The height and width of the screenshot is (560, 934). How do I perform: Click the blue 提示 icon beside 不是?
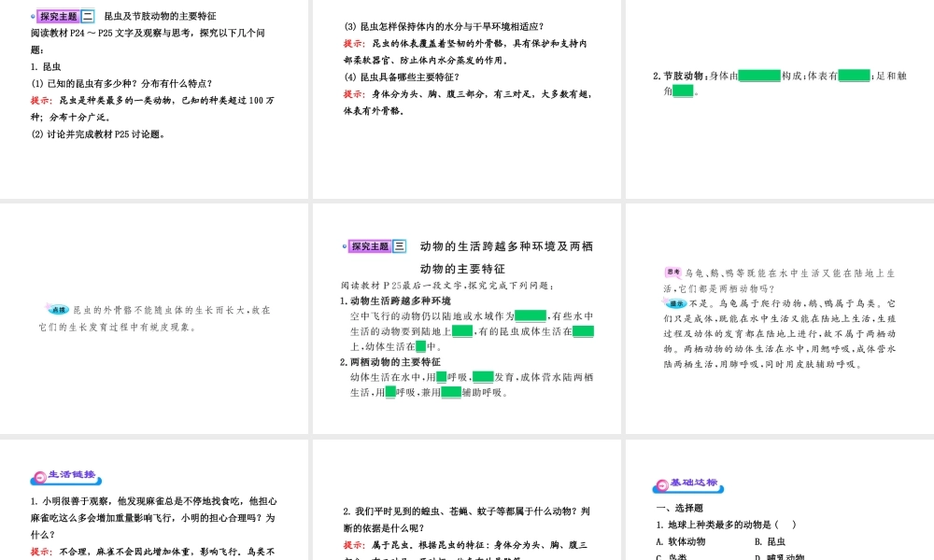click(675, 303)
